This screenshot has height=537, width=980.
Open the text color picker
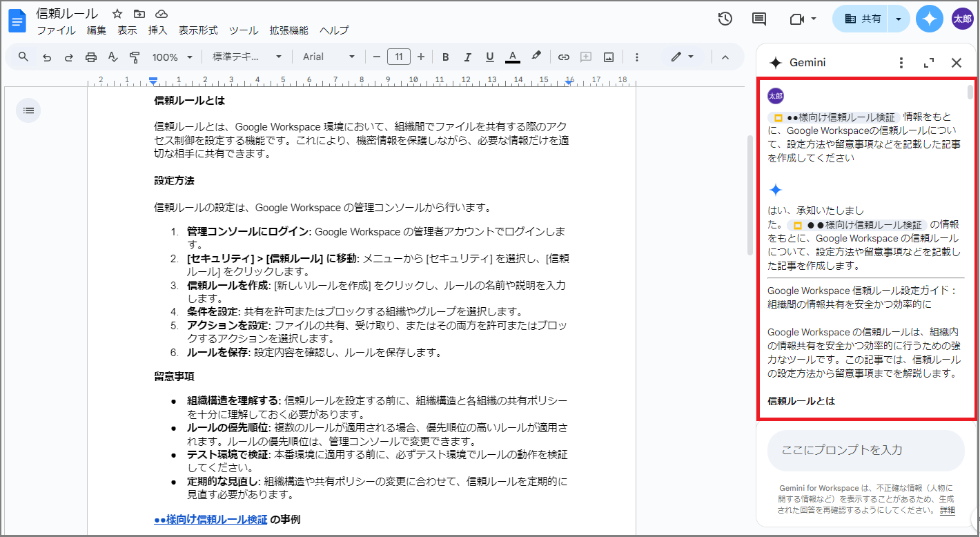(x=512, y=57)
